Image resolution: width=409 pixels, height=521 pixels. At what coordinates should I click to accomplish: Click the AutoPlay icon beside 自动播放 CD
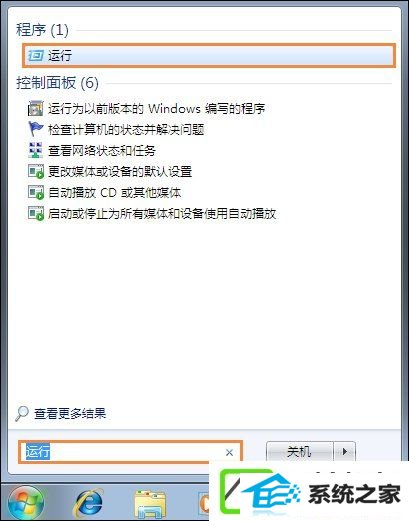[x=36, y=192]
